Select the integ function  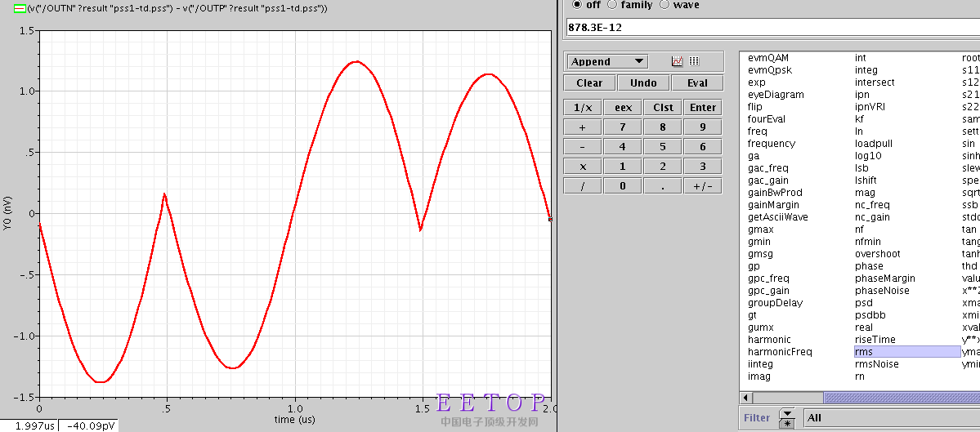point(866,70)
